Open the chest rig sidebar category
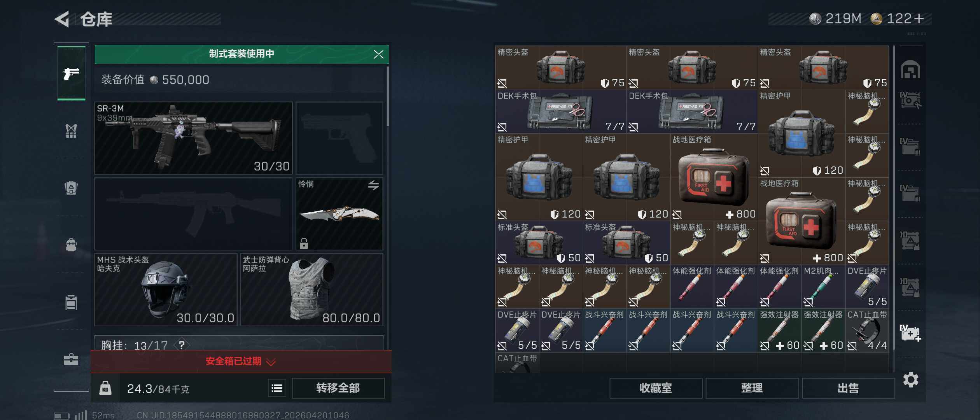Viewport: 980px width, 420px height. pos(71,131)
